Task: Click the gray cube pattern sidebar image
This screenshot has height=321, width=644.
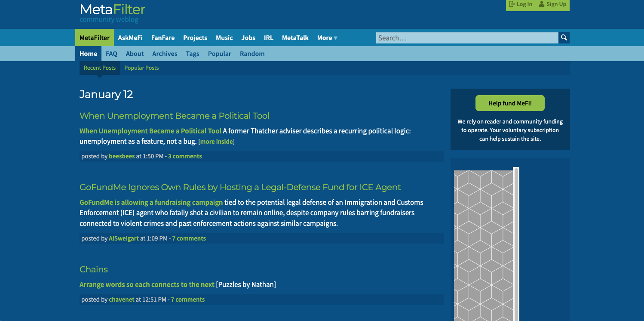Action: pyautogui.click(x=484, y=245)
